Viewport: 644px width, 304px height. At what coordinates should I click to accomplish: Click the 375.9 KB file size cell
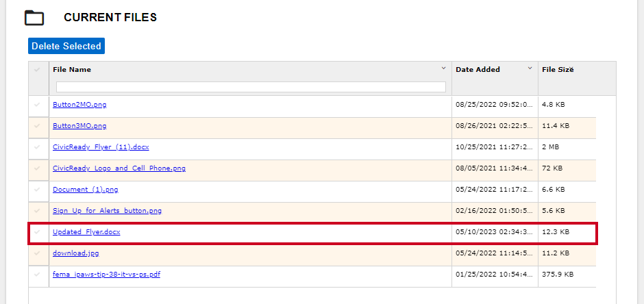(558, 275)
